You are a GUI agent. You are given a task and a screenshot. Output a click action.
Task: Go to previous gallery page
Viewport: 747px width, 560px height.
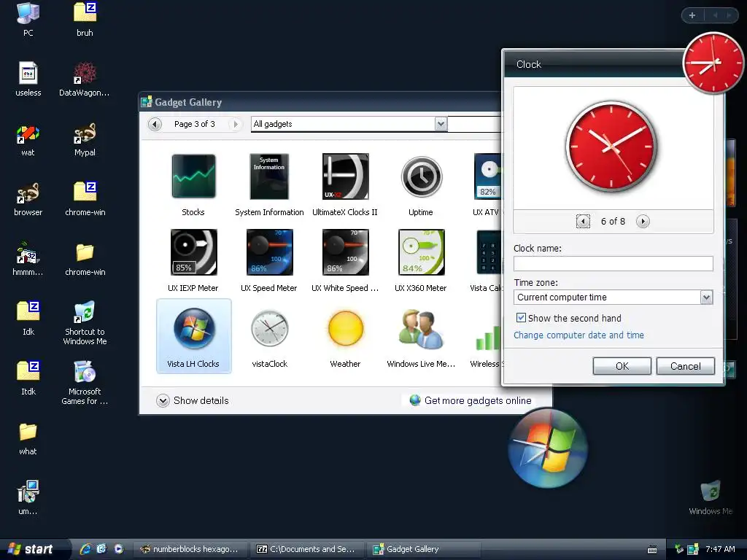click(155, 124)
